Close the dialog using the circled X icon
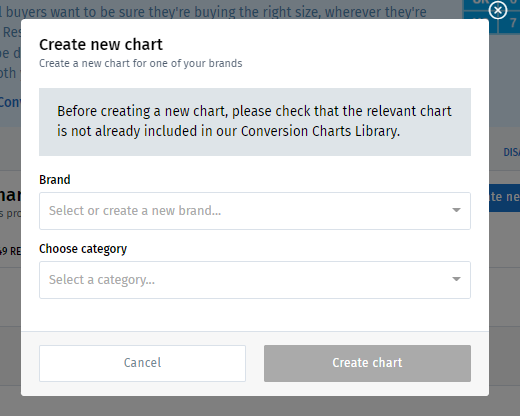 pyautogui.click(x=498, y=10)
